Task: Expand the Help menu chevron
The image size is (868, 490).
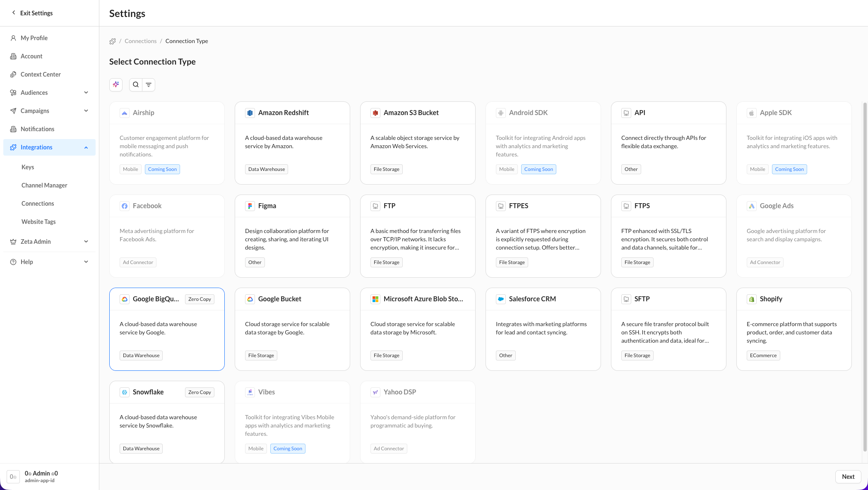Action: [86, 262]
